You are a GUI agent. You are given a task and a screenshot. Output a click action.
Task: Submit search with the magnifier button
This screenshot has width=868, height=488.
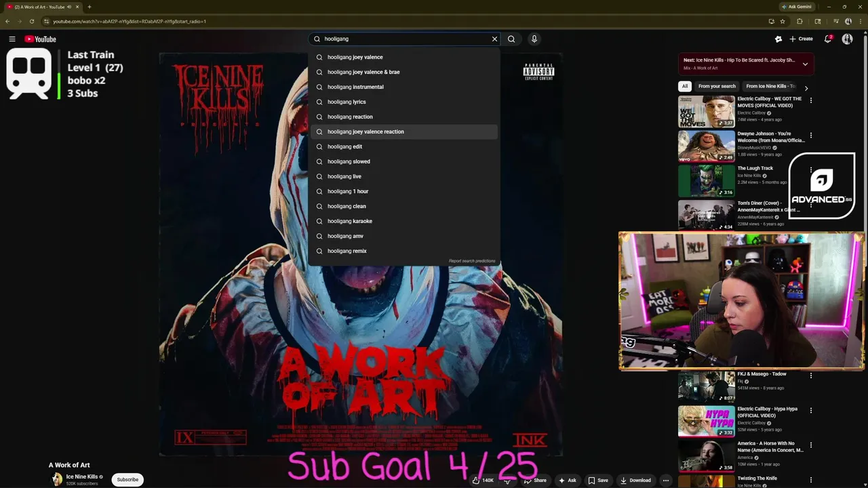coord(511,39)
